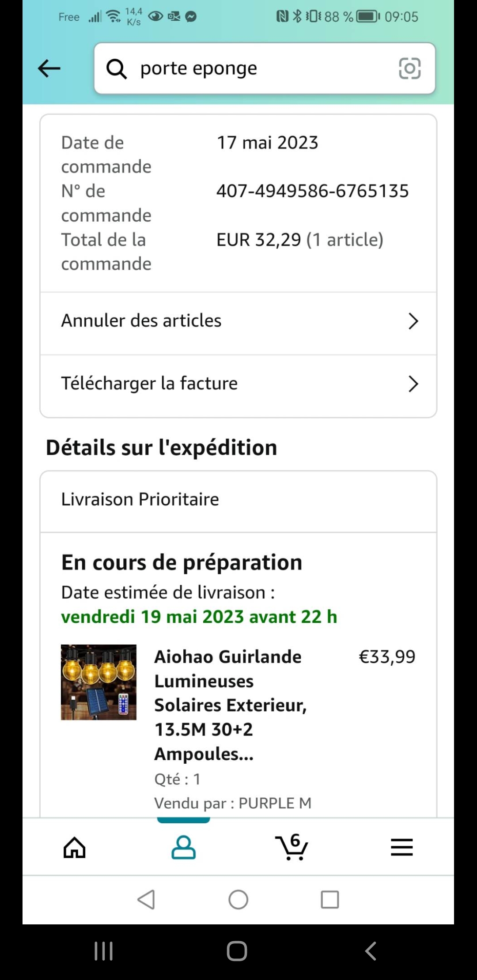Open the account profile tab icon
477x980 pixels.
tap(183, 847)
